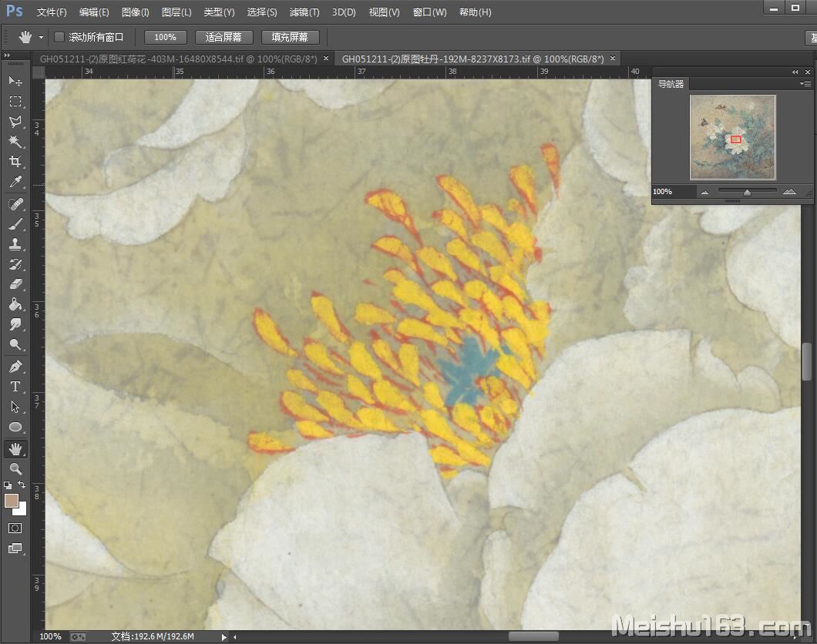The image size is (817, 644).
Task: Change the screen mode
Action: (15, 548)
